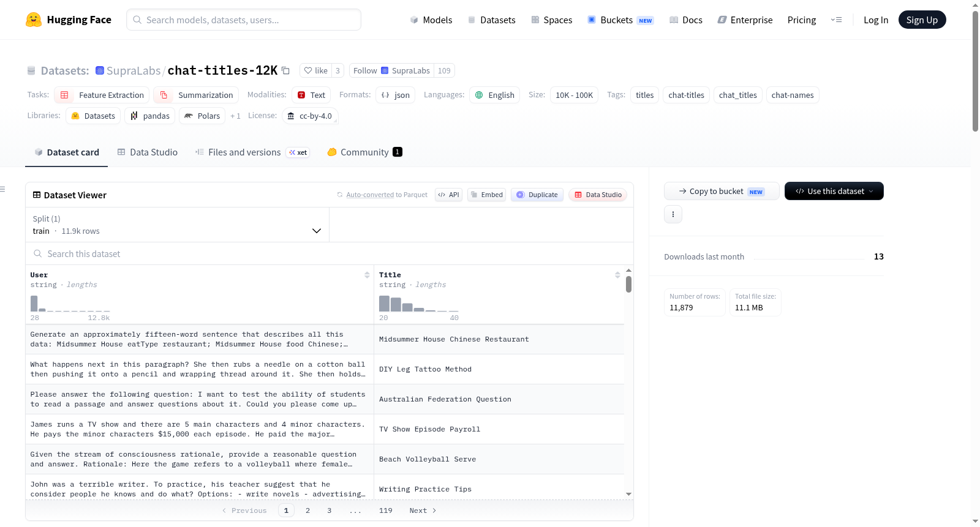Open the Datasets library tag
The image size is (980, 527).
coord(93,116)
